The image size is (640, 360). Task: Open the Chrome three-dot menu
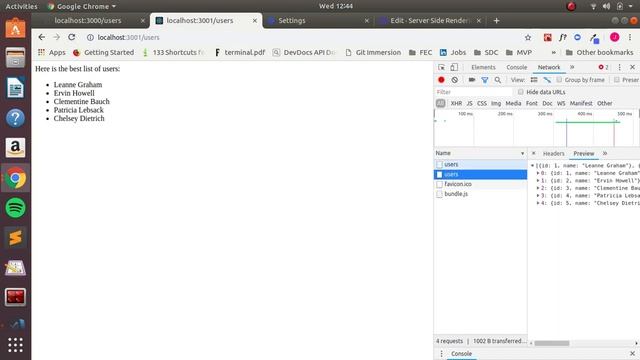[630, 38]
